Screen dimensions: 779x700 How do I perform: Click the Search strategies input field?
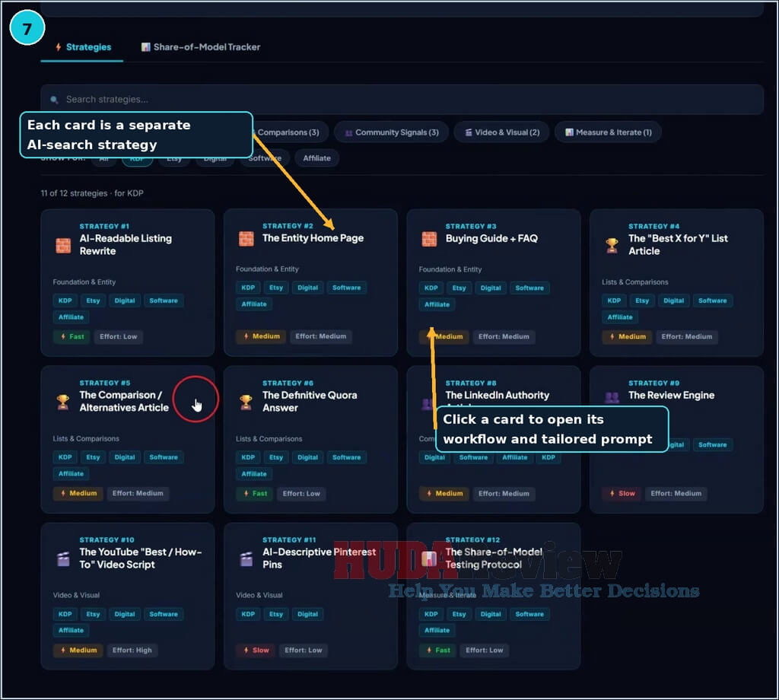402,100
